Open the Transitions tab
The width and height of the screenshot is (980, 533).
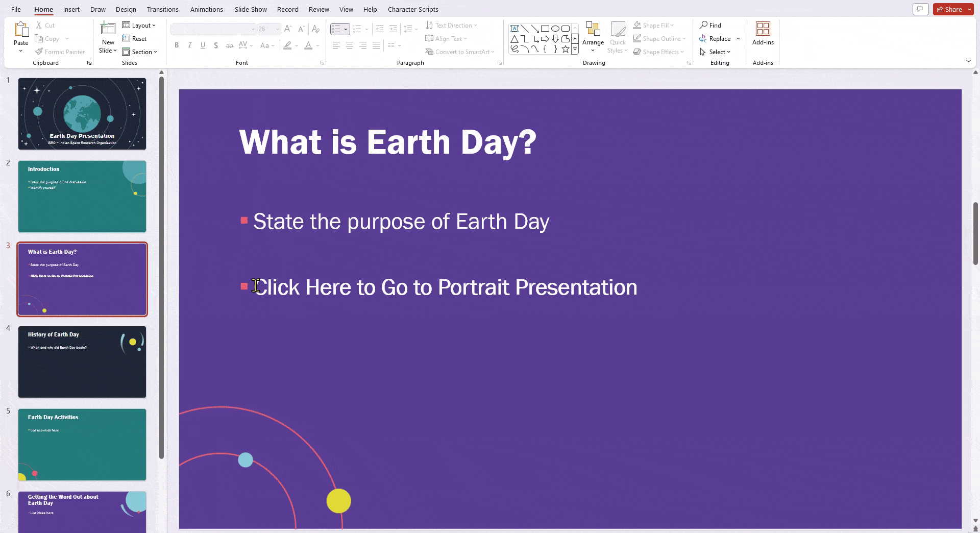(x=162, y=9)
